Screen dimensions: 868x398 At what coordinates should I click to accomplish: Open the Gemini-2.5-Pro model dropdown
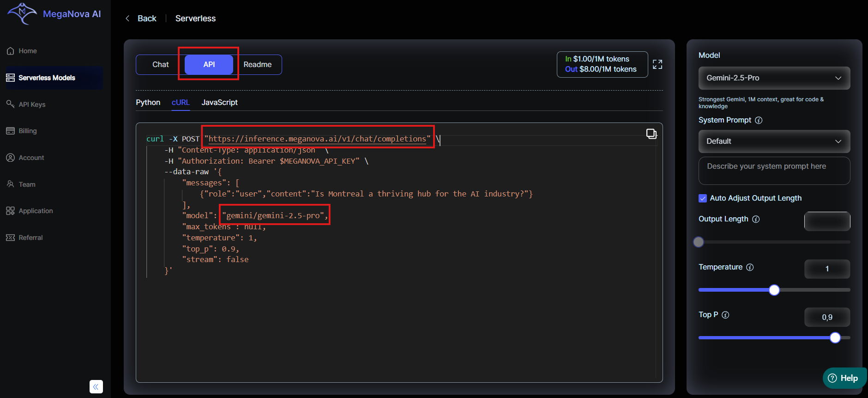tap(774, 78)
